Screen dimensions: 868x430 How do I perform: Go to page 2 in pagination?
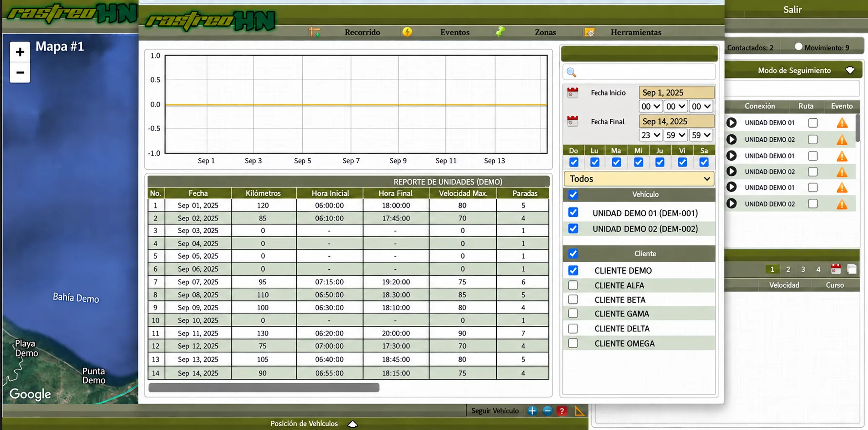tap(788, 269)
